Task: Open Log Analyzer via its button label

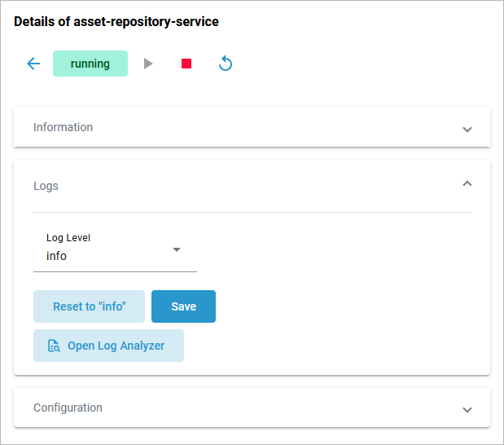Action: pyautogui.click(x=116, y=346)
